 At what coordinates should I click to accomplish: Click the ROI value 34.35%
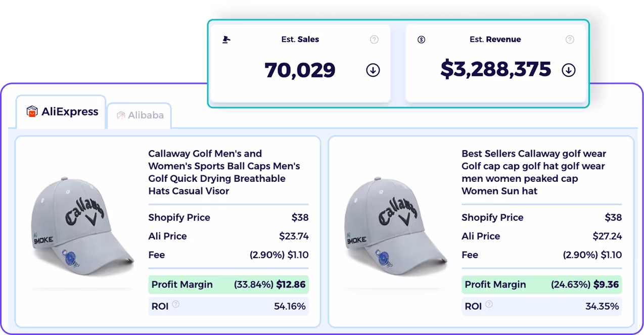pyautogui.click(x=602, y=306)
